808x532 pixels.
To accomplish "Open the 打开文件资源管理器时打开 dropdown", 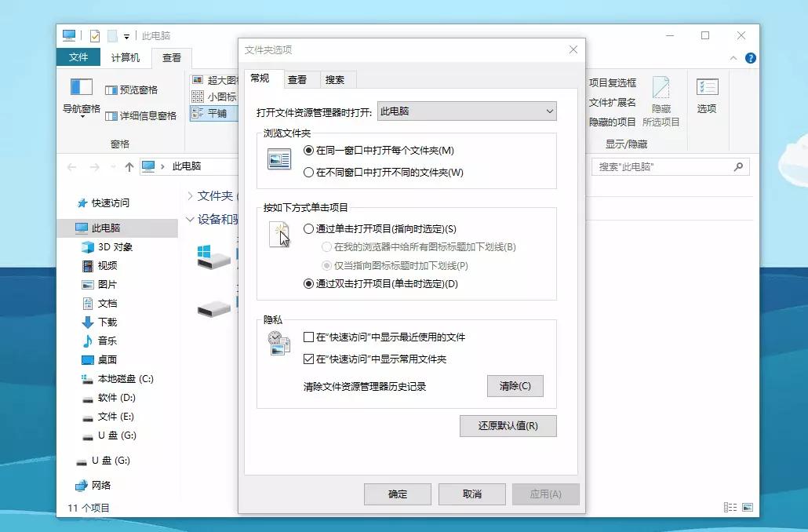I will pyautogui.click(x=551, y=111).
